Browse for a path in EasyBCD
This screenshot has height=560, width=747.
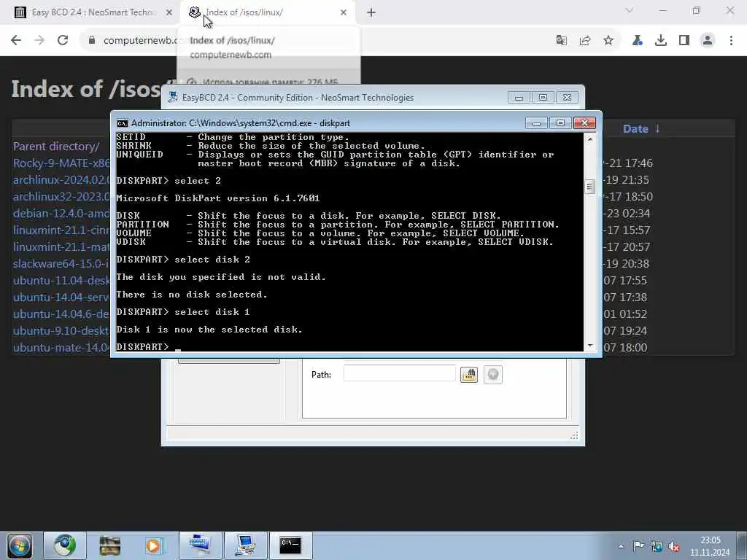[x=469, y=375]
